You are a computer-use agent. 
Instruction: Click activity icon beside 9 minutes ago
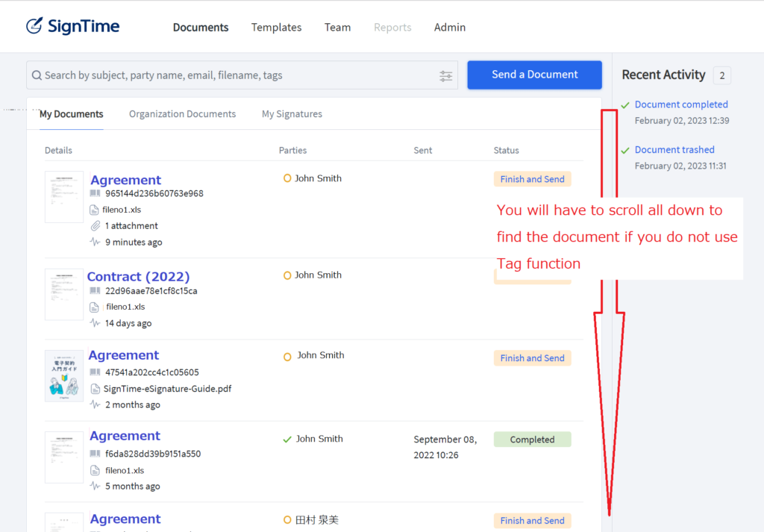point(95,242)
